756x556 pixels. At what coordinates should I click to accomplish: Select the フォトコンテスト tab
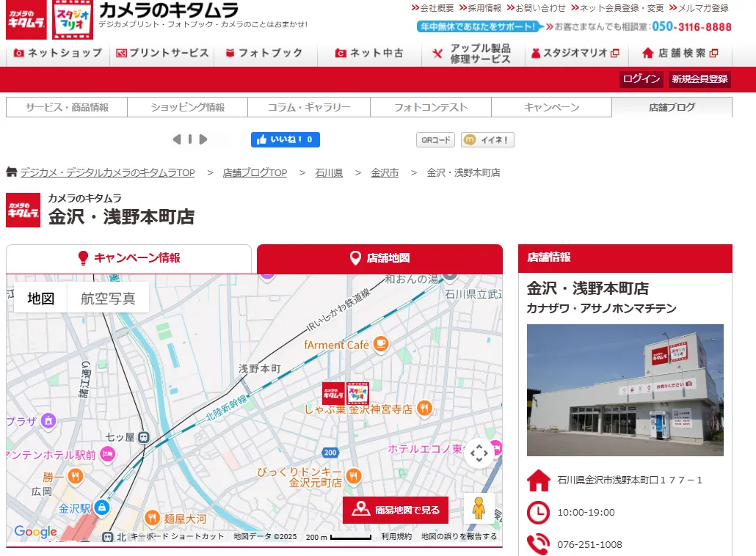(x=431, y=107)
